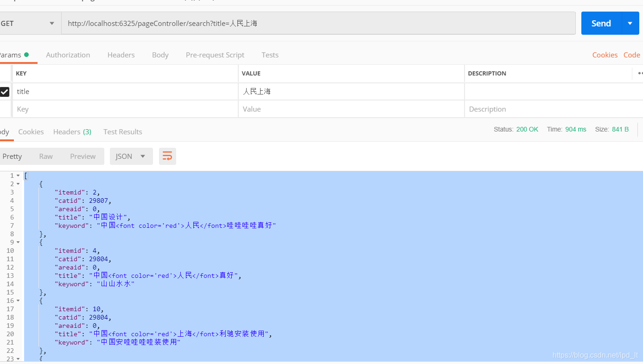This screenshot has height=364, width=643.
Task: Open the Code link
Action: click(632, 55)
